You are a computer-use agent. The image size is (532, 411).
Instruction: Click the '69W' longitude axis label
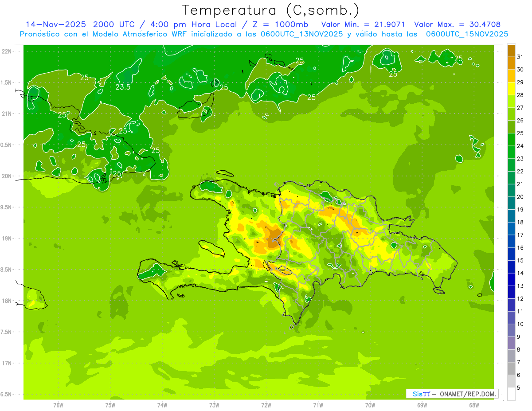click(422, 405)
